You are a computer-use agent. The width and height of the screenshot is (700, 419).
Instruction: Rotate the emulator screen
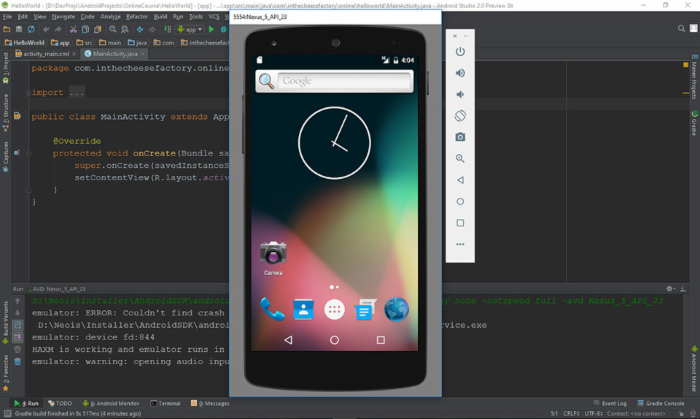(x=460, y=116)
